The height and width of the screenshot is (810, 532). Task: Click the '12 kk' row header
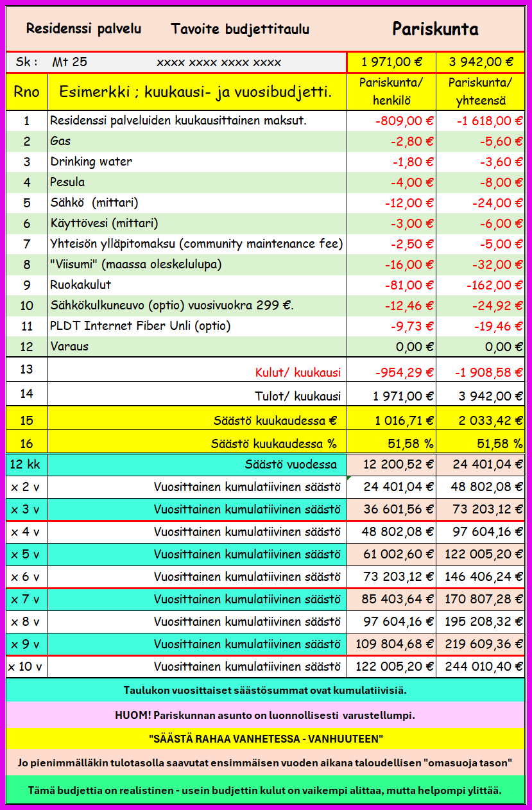pyautogui.click(x=27, y=465)
